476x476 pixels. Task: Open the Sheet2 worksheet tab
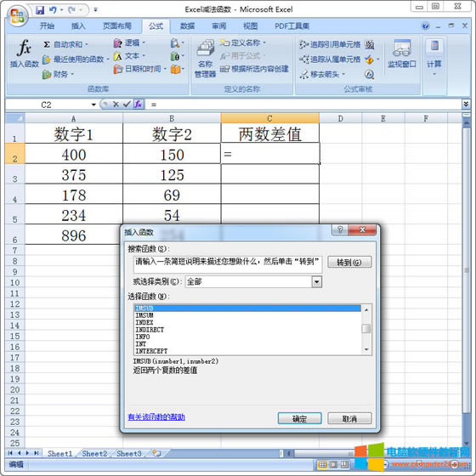tap(94, 454)
